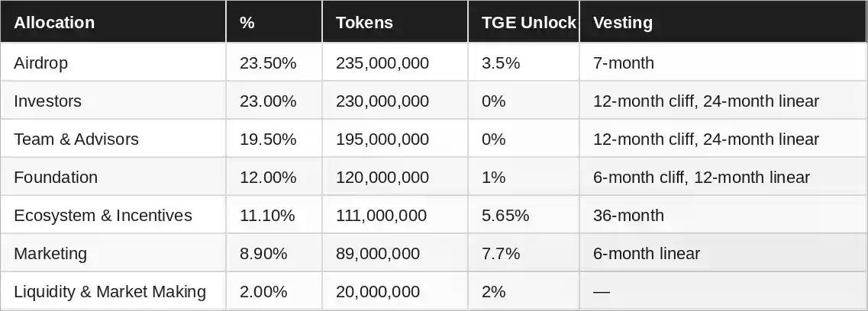Viewport: 868px width, 311px height.
Task: Click the Allocation column header
Action: point(54,23)
